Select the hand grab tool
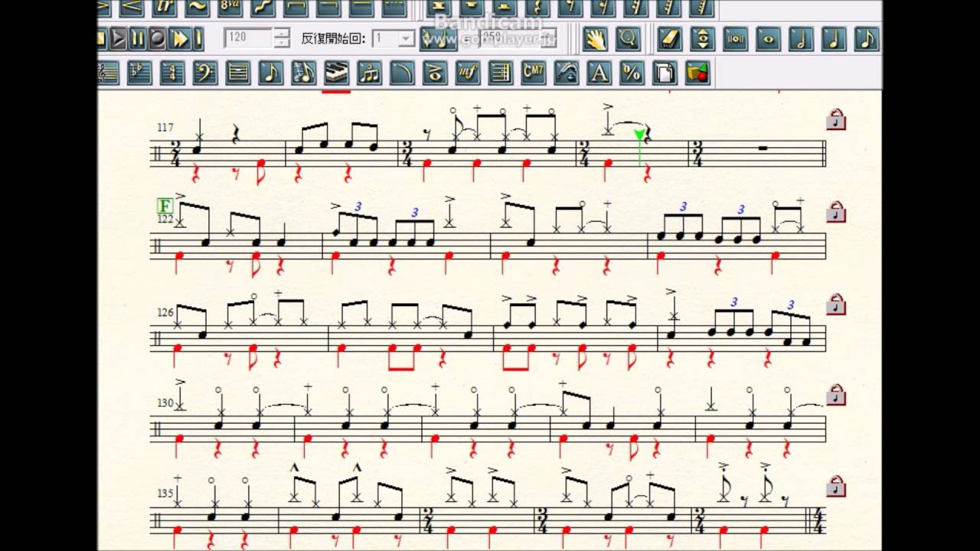980x551 pixels. pyautogui.click(x=594, y=38)
